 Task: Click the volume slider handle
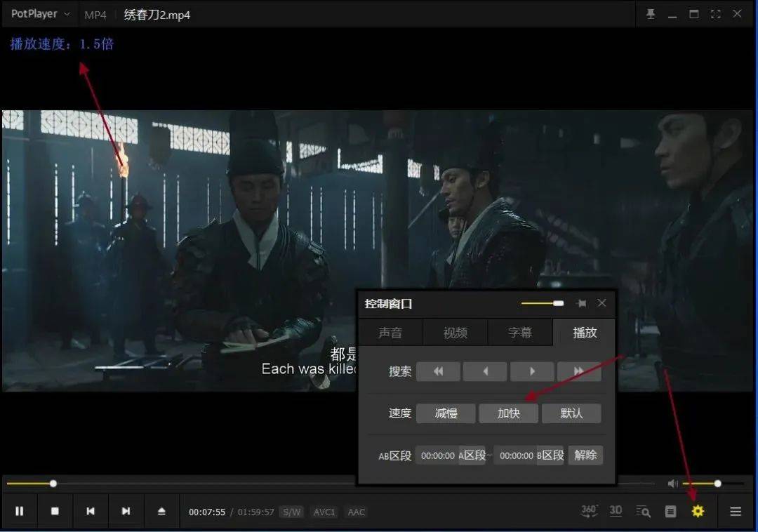click(717, 483)
